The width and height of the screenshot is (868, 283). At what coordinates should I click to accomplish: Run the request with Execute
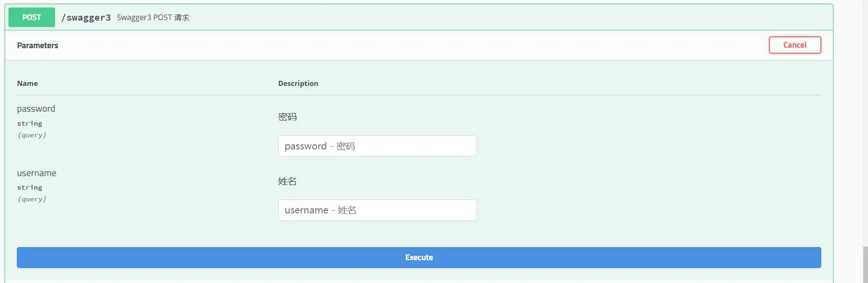pyautogui.click(x=419, y=257)
